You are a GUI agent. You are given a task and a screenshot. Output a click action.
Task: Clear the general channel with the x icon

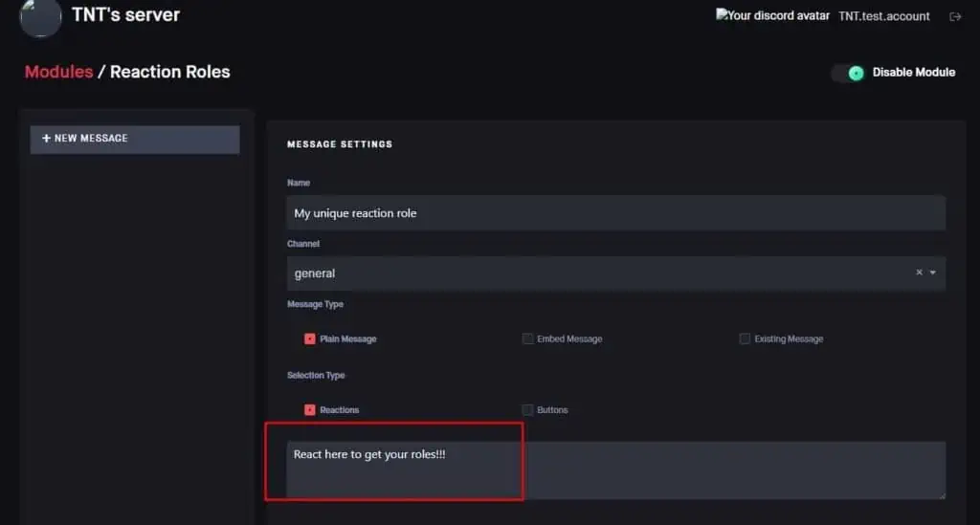point(919,273)
